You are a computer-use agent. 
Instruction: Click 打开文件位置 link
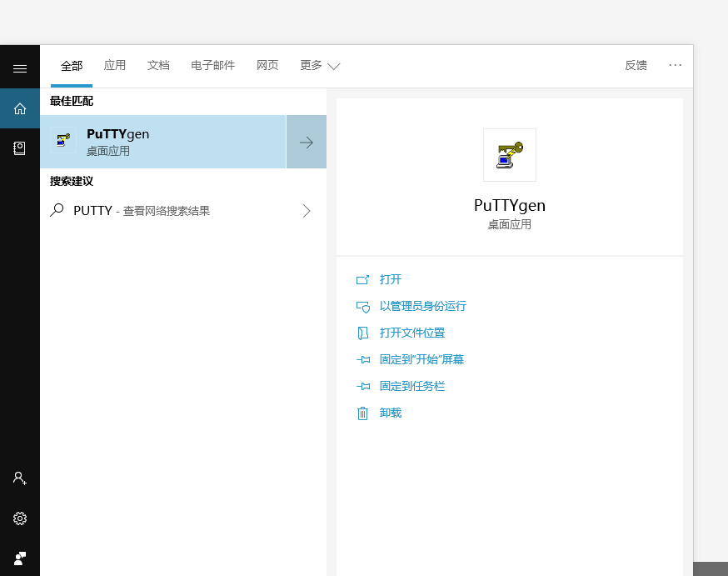coord(411,333)
